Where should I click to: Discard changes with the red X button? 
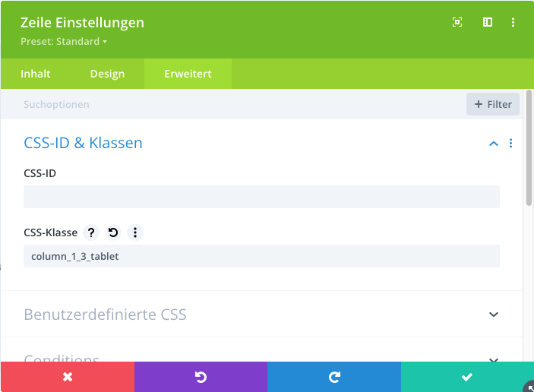(x=68, y=377)
